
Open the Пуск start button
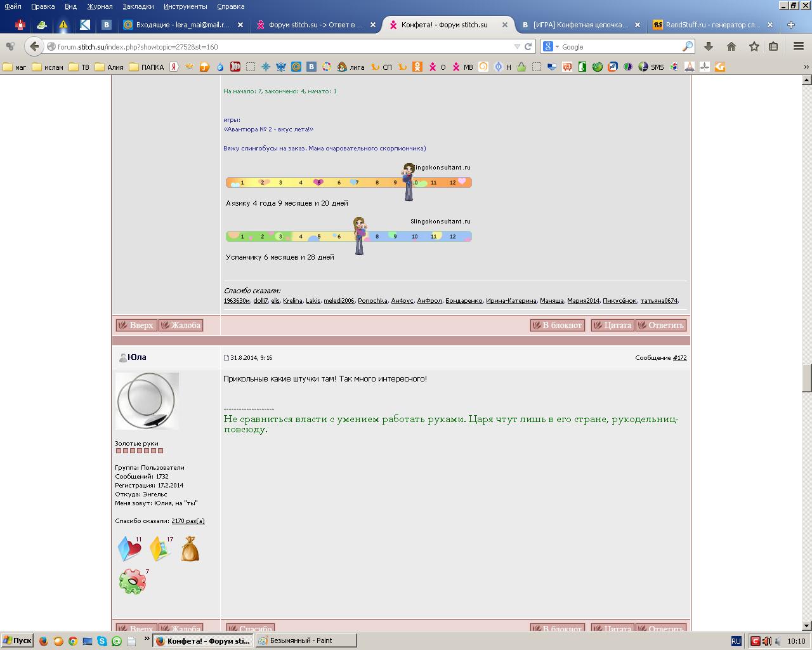pyautogui.click(x=17, y=641)
